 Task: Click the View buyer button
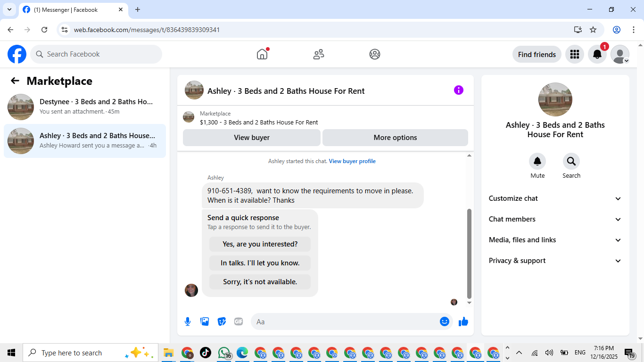click(x=252, y=138)
